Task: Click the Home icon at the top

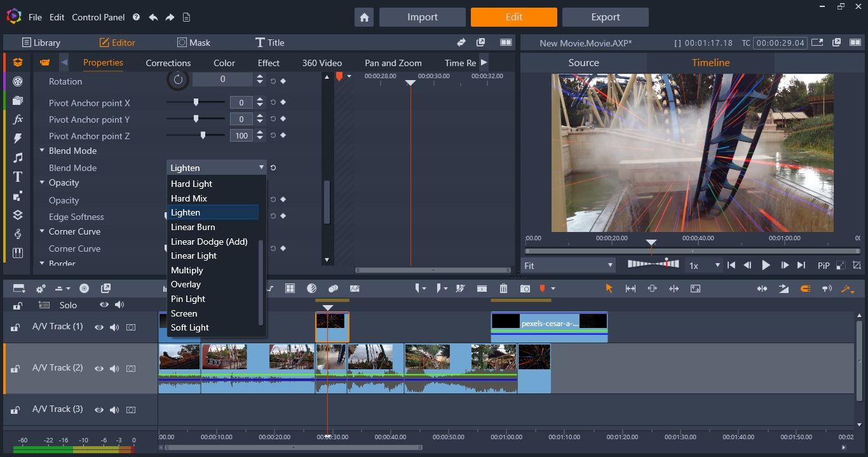Action: coord(364,17)
